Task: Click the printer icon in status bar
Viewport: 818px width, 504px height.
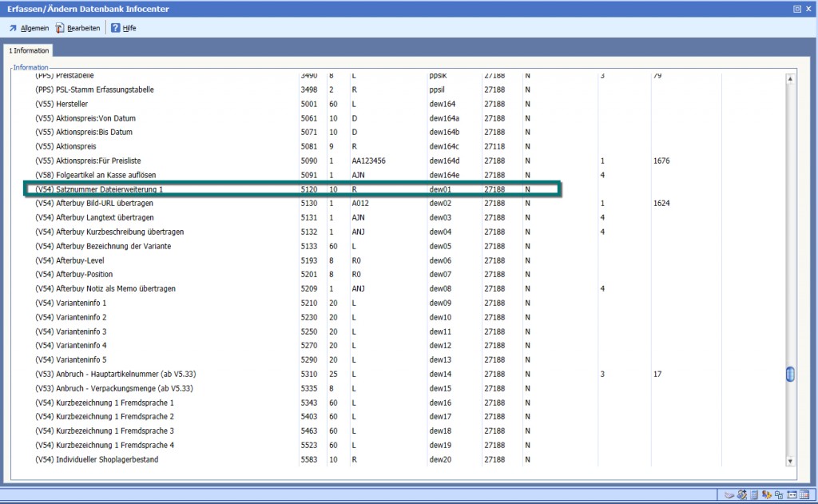Action: (729, 495)
